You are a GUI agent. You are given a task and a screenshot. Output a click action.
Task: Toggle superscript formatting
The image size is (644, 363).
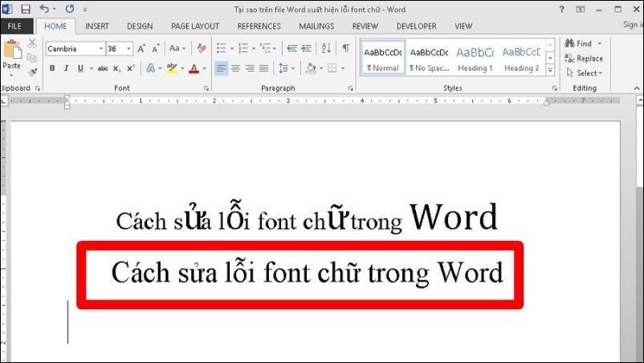pos(131,68)
